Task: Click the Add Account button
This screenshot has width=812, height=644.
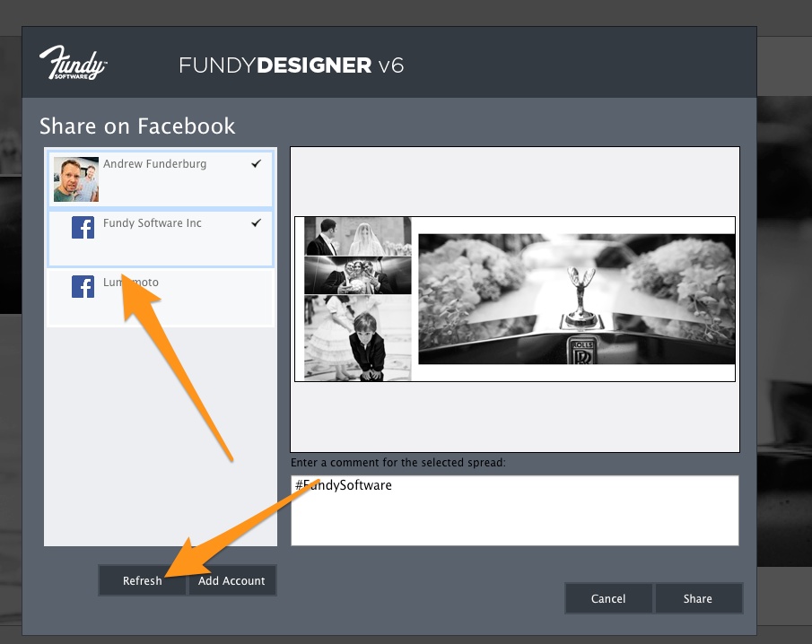Action: tap(231, 580)
